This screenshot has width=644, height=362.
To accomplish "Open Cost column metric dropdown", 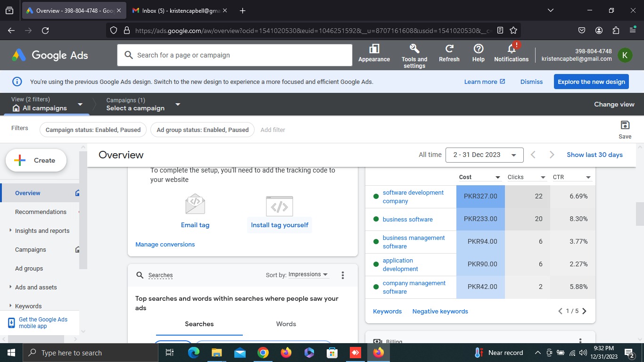I will (x=479, y=177).
